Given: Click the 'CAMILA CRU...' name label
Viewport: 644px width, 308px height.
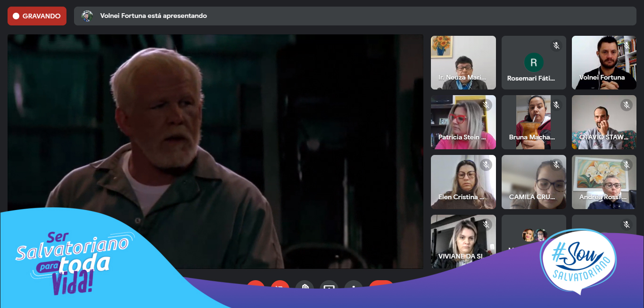Looking at the screenshot, I should point(532,197).
